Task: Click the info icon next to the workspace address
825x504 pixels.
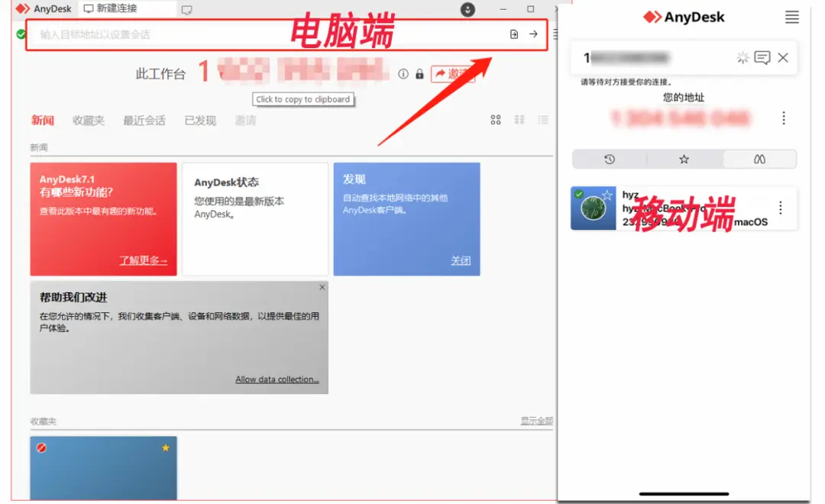Action: (403, 74)
